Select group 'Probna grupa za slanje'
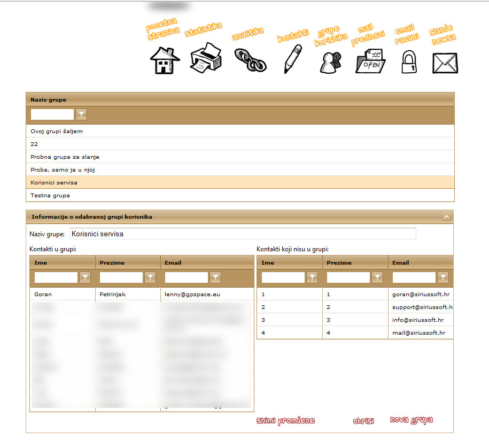Viewport: 489px width, 448px height. coord(240,157)
